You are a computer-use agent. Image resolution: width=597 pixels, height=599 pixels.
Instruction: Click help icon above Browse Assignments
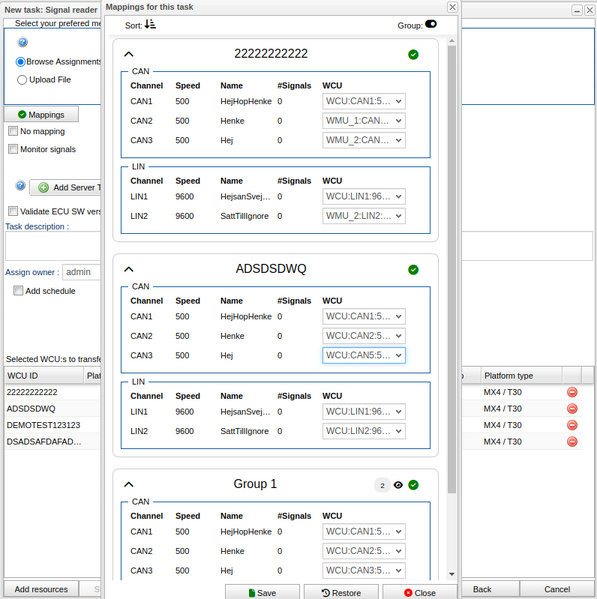tap(23, 42)
